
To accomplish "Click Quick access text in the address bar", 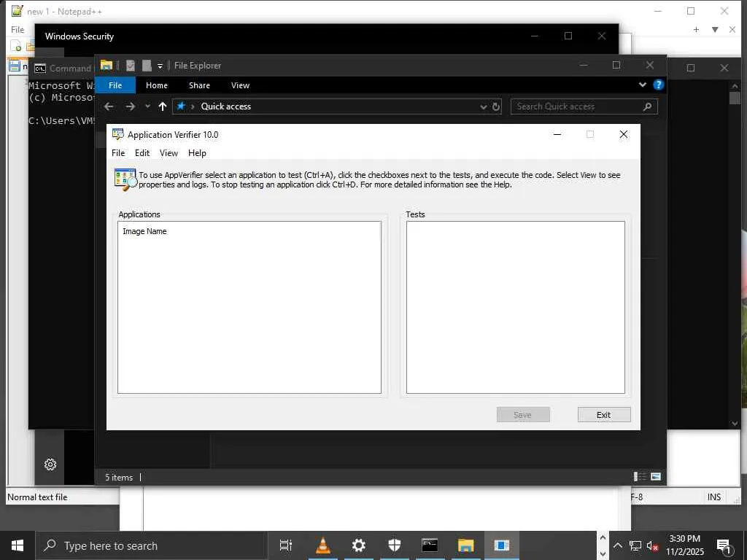I will [x=226, y=106].
